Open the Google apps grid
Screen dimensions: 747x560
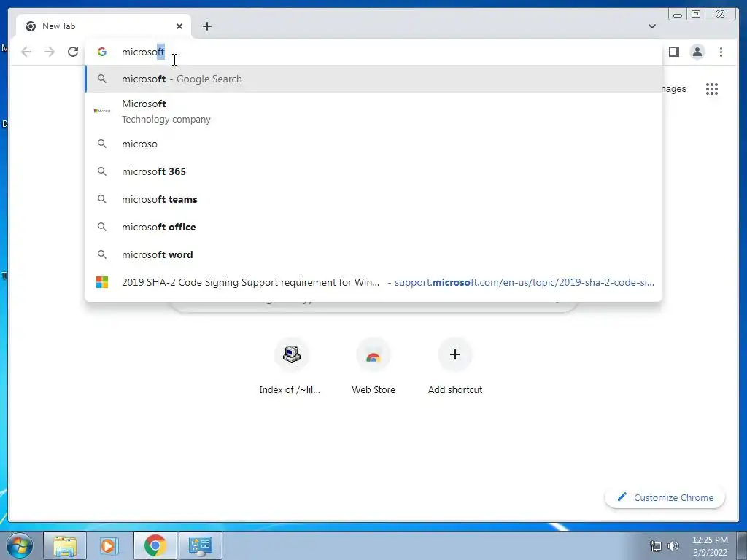[x=712, y=89]
